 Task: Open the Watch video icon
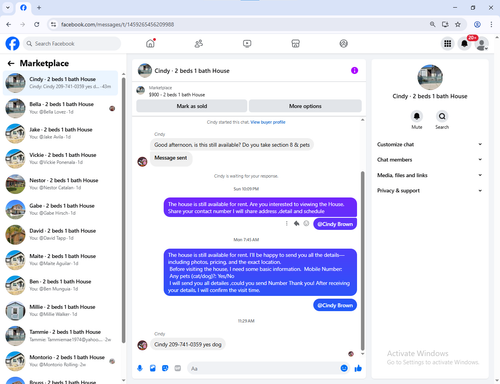point(247,43)
